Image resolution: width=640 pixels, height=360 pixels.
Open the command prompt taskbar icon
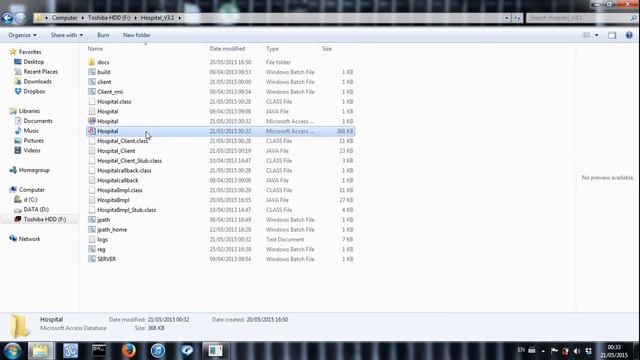pyautogui.click(x=99, y=351)
